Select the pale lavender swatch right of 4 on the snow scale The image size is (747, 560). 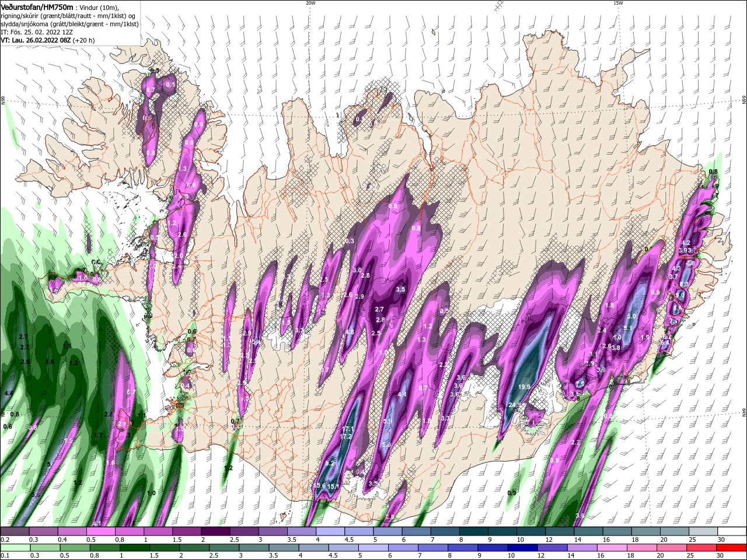330,531
